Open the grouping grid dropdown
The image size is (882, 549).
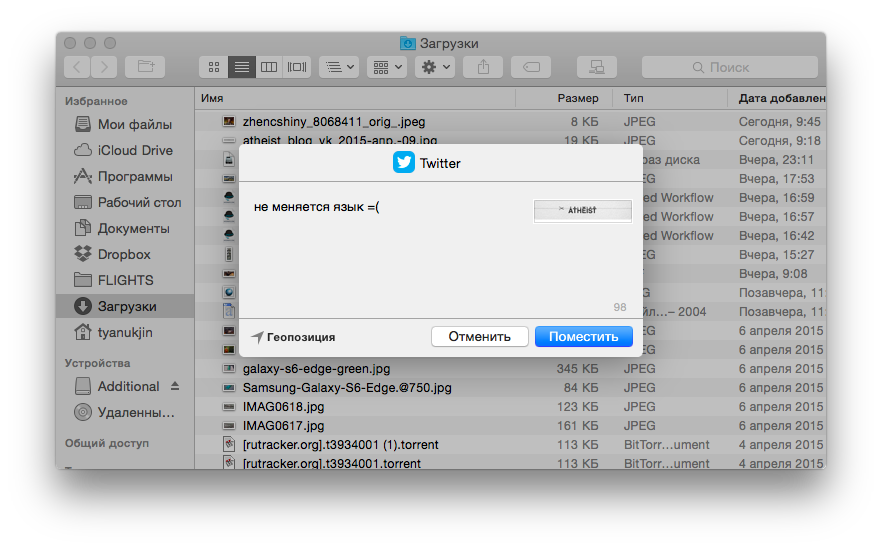(x=387, y=67)
